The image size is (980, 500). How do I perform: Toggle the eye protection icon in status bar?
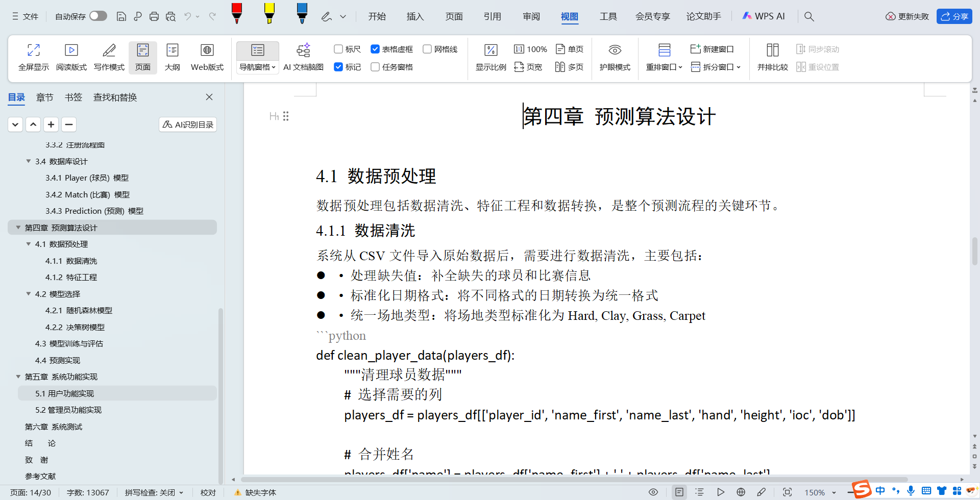(653, 492)
